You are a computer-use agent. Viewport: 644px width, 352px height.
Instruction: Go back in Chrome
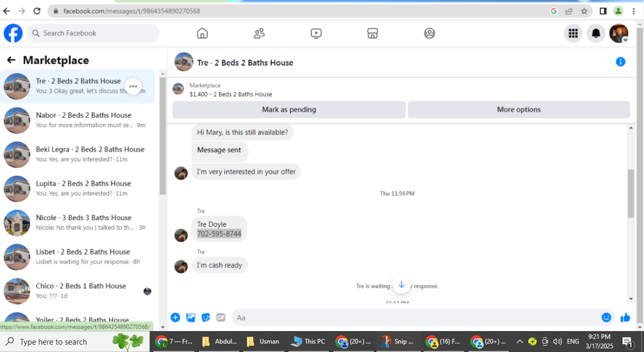[6, 10]
